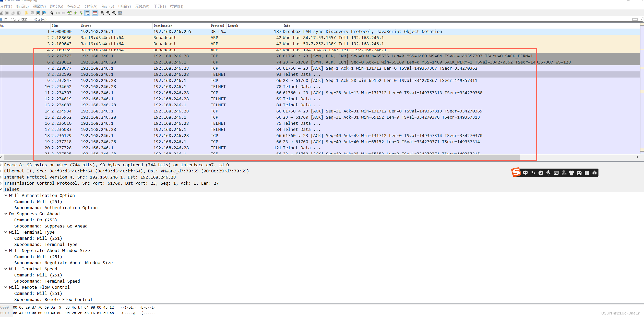Open the display filter history dropdown
This screenshot has width=644, height=317.
point(641,19)
